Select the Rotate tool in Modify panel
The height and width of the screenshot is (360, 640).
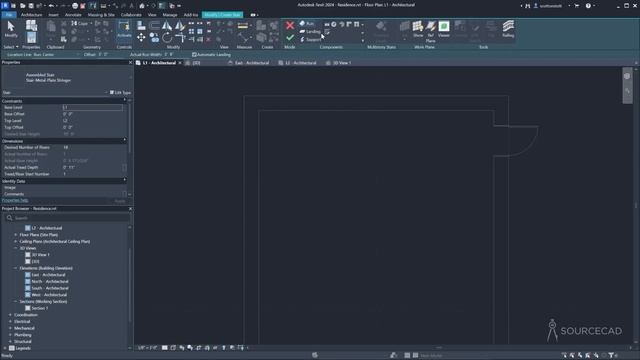coord(167,38)
